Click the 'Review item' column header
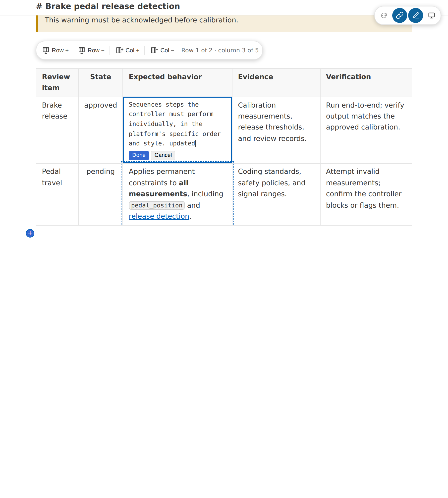 (x=57, y=83)
